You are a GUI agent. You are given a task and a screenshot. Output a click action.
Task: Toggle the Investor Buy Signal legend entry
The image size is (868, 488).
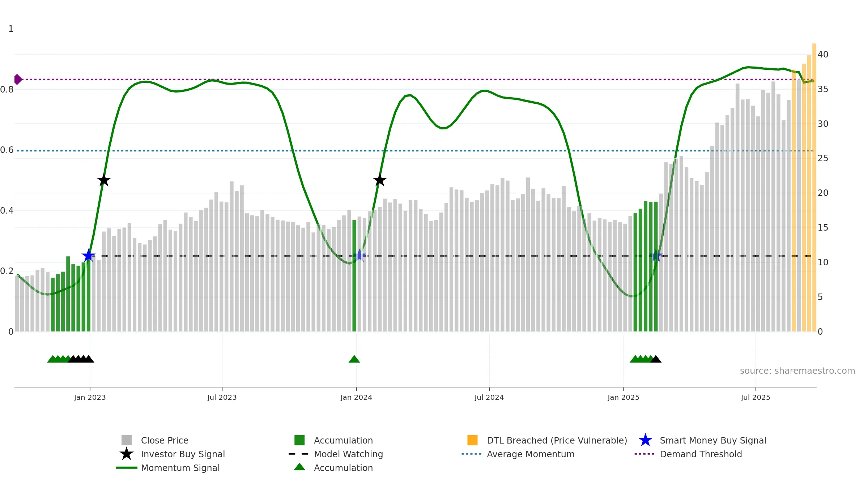coord(183,454)
